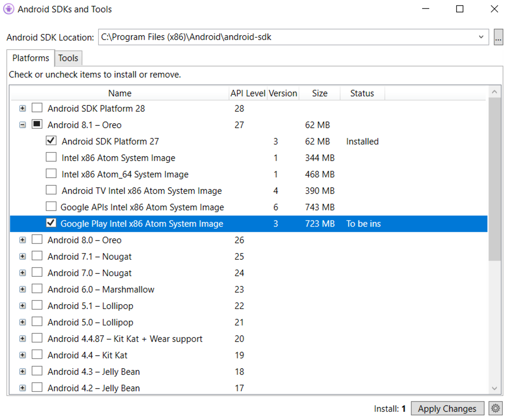Check the Android 4.4 – Kit Kat checkbox
Viewport: 508px width, 420px height.
coord(37,354)
